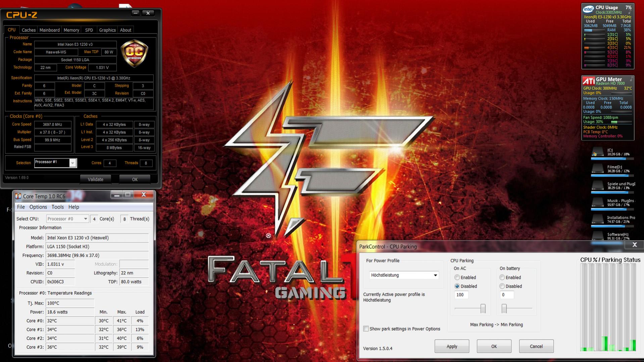644x362 pixels.
Task: Click the Intel logo in CPU Usage gadget
Action: pos(588,9)
